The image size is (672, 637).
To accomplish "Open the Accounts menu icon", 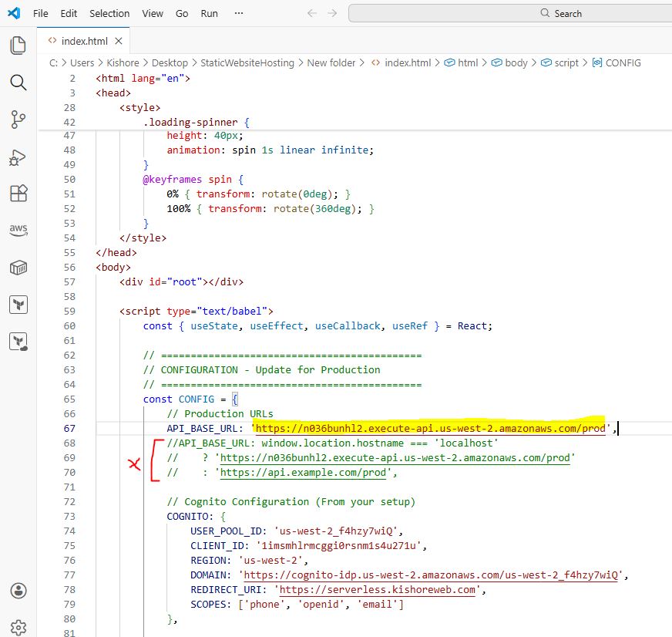I will [x=18, y=591].
